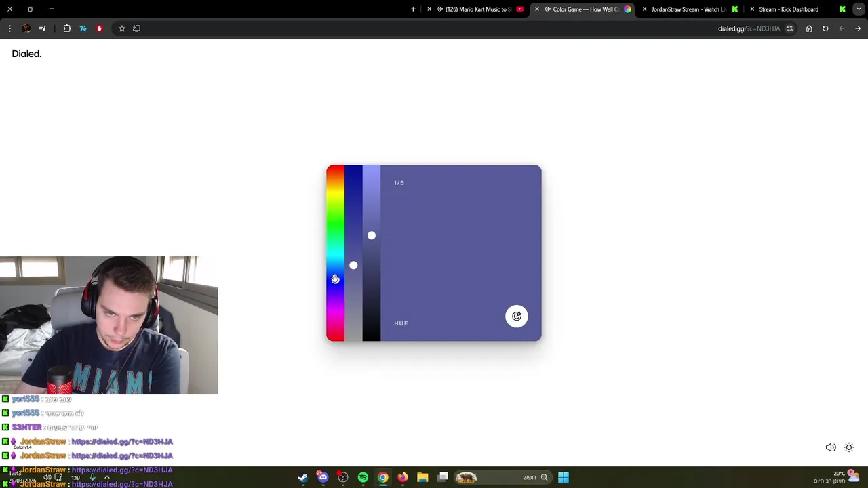The height and width of the screenshot is (488, 868).
Task: Click the browser navigation arrow left of the rightmost arrow
Action: coord(842,28)
